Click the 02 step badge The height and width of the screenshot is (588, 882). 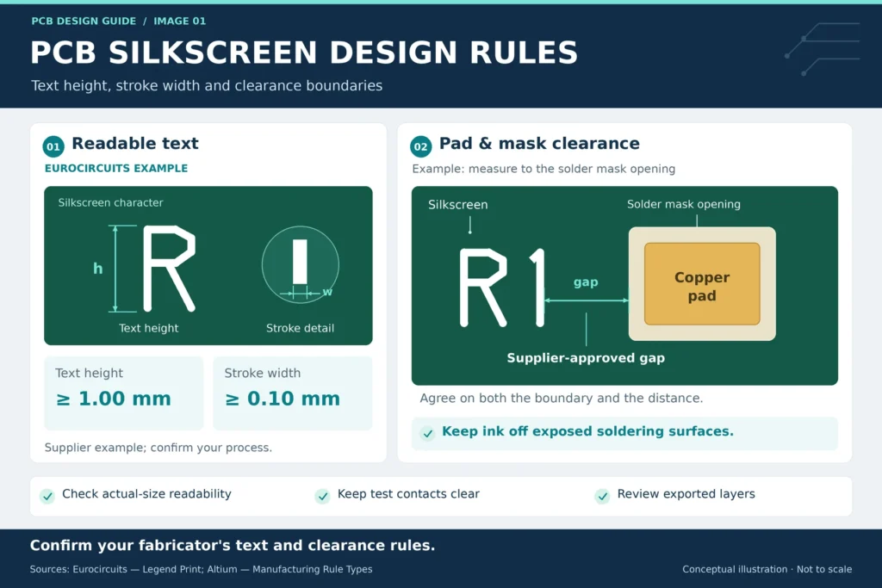[x=420, y=146]
